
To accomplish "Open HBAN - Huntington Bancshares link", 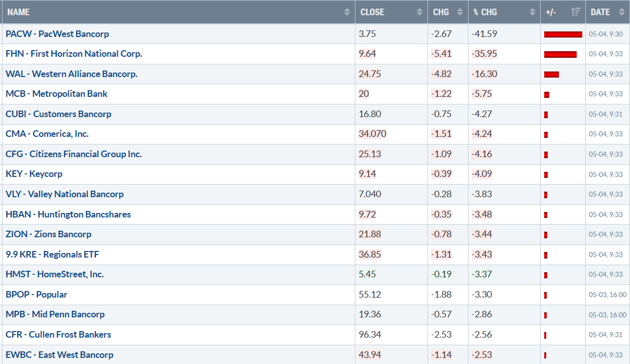I will point(68,214).
